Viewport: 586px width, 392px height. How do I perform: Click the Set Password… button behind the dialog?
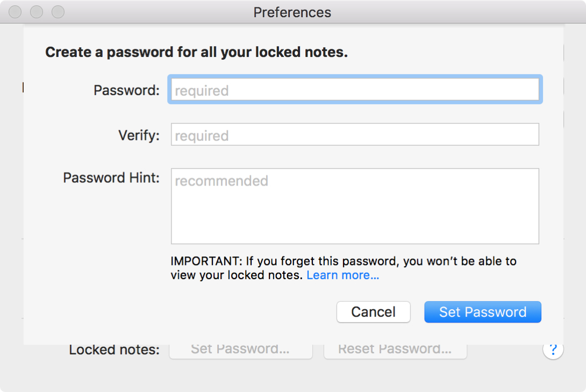coord(241,349)
